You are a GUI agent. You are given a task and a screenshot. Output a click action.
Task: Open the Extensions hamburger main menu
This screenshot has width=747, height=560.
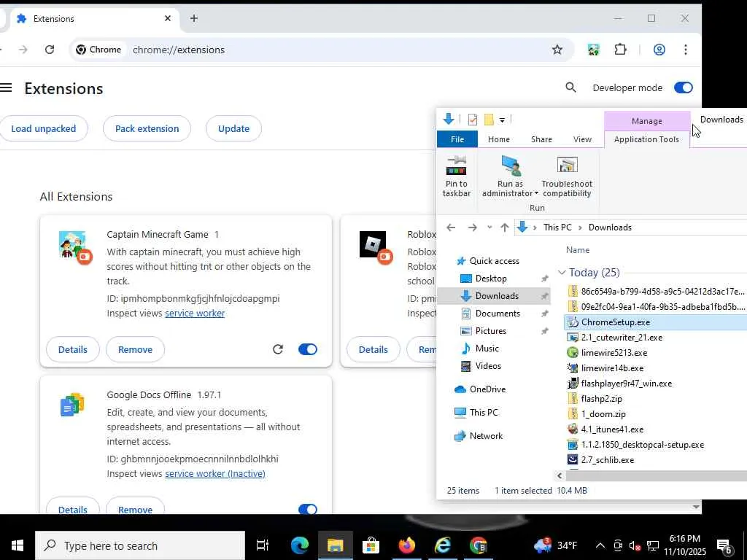coord(6,87)
